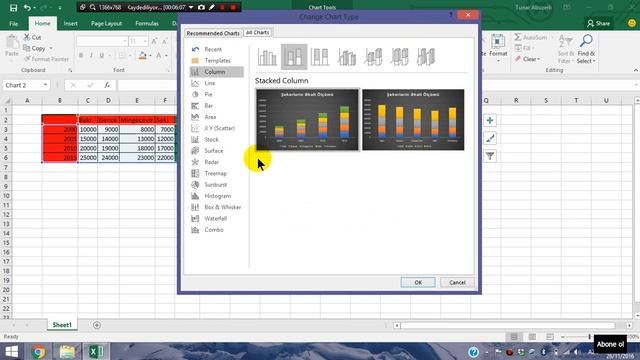Screen dimensions: 640x360
Task: Click the Chart Styles brush button
Action: 490,138
